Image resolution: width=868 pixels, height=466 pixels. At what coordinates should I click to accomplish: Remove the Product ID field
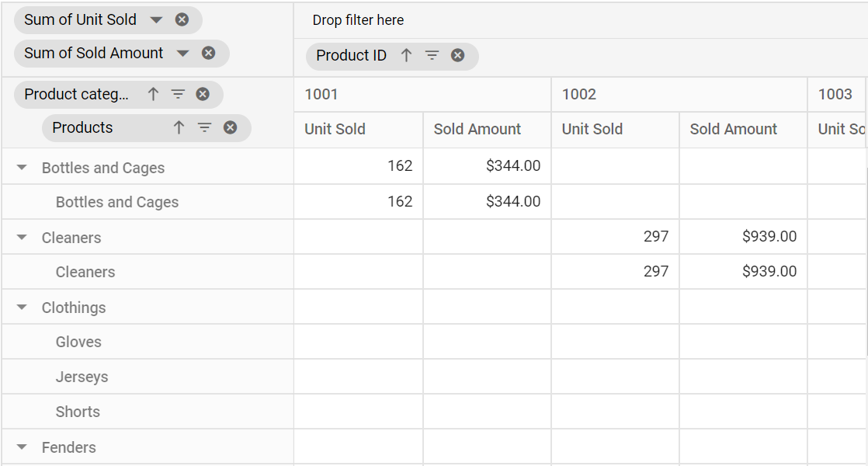[x=458, y=55]
